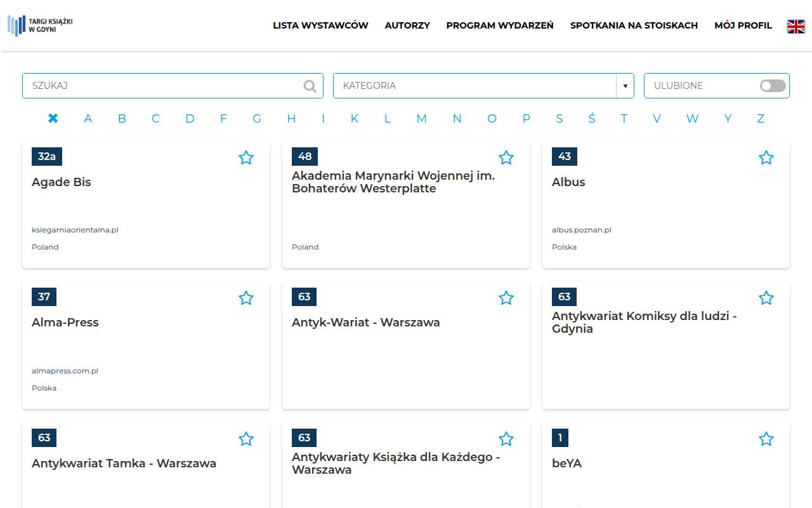Open Akademia Marynarki Wojennej exhibitor title
Image resolution: width=812 pixels, height=508 pixels.
pyautogui.click(x=393, y=182)
